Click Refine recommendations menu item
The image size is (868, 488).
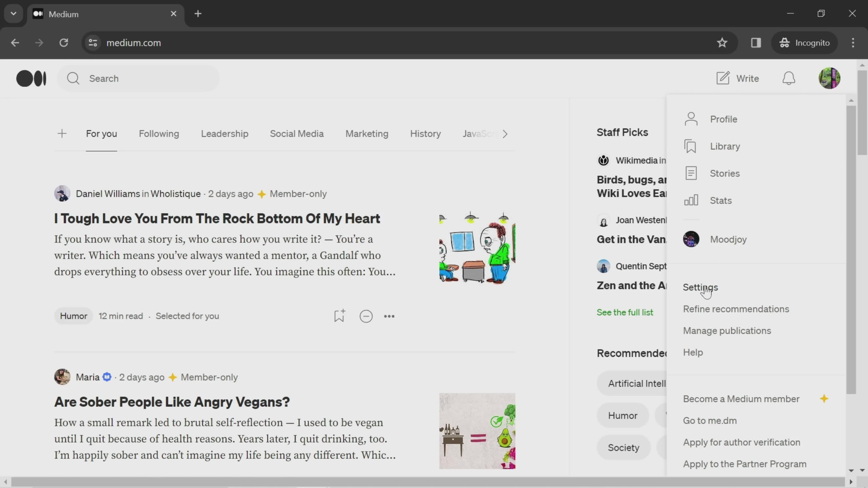(736, 309)
